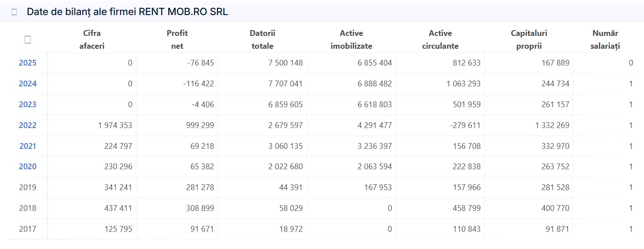Click the debt value 2 022 680
Viewport: 644px width, 249px height.
pyautogui.click(x=285, y=167)
